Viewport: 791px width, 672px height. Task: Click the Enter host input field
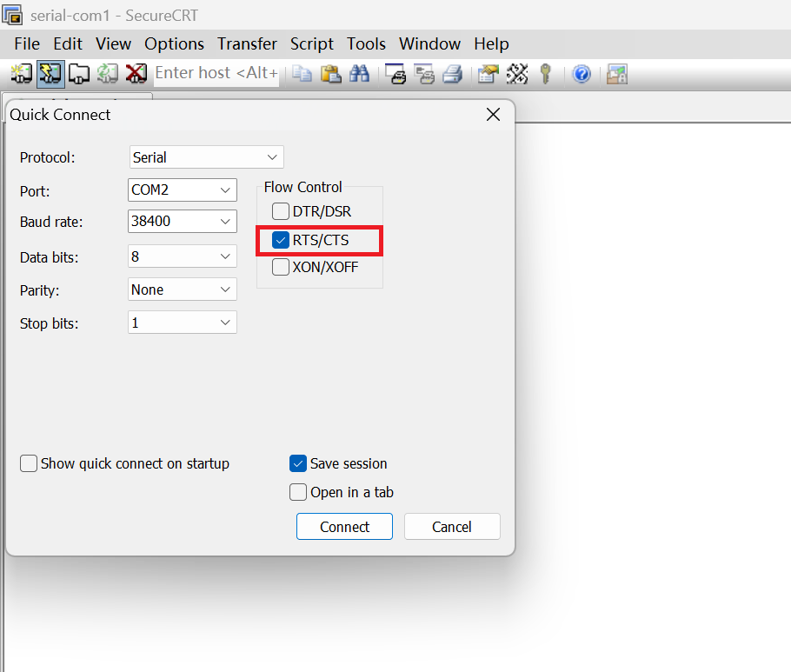[216, 73]
